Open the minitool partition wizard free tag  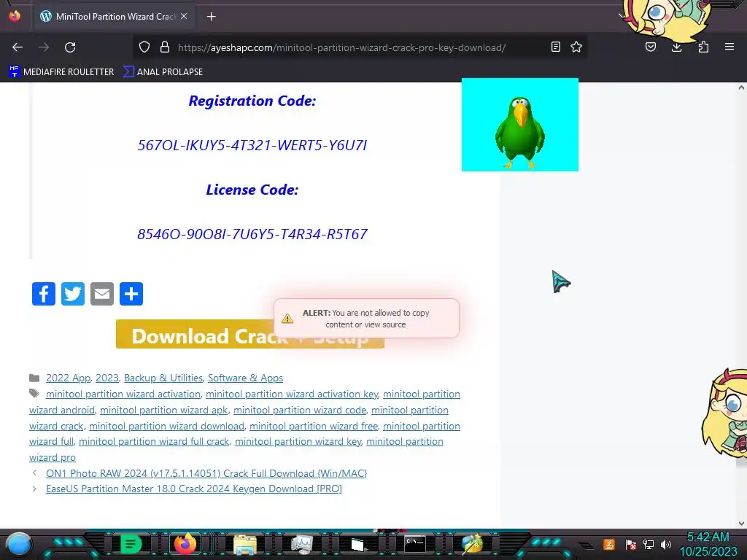click(x=314, y=426)
